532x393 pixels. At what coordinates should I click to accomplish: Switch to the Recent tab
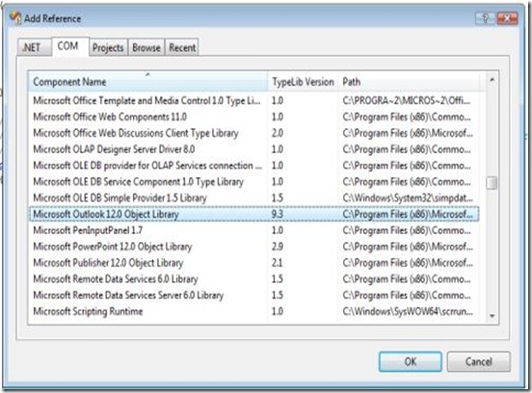point(182,48)
